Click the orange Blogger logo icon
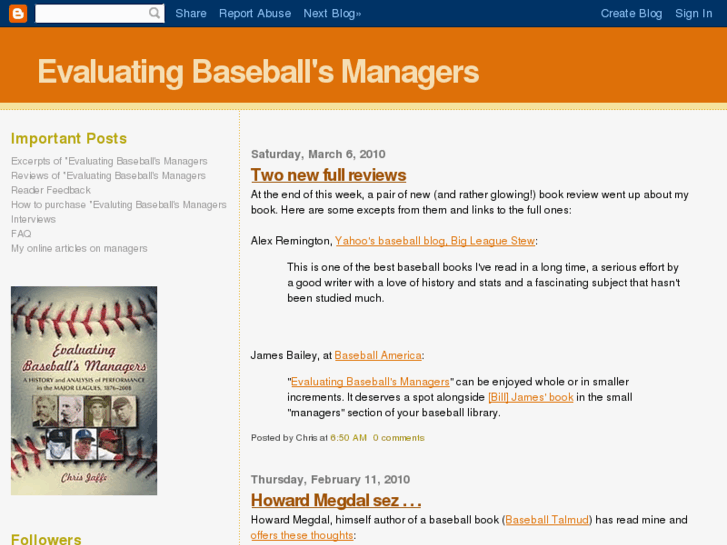 (x=18, y=13)
